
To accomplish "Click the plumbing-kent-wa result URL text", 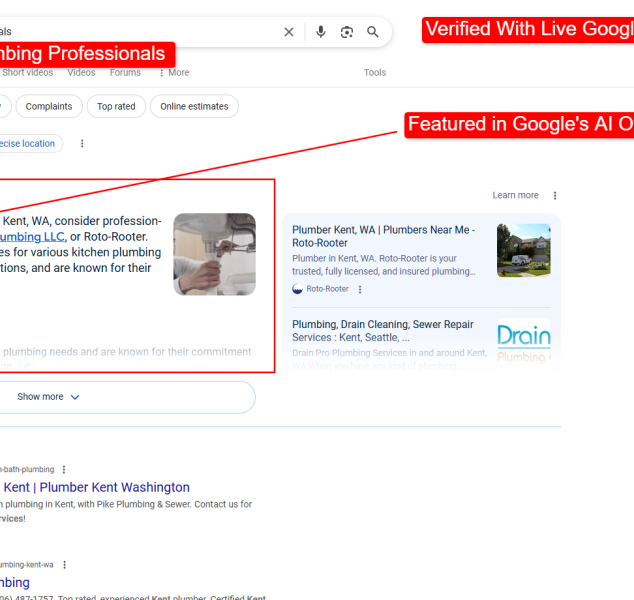I will tap(27, 565).
